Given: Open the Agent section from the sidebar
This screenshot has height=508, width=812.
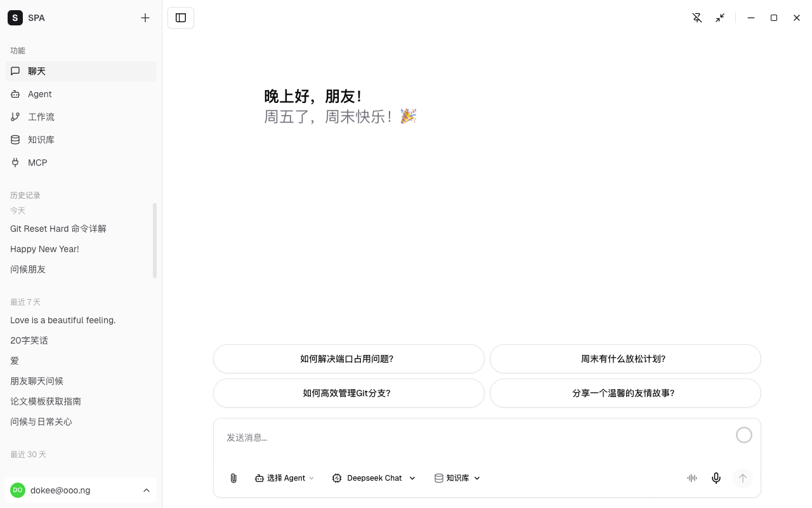Looking at the screenshot, I should pos(39,94).
